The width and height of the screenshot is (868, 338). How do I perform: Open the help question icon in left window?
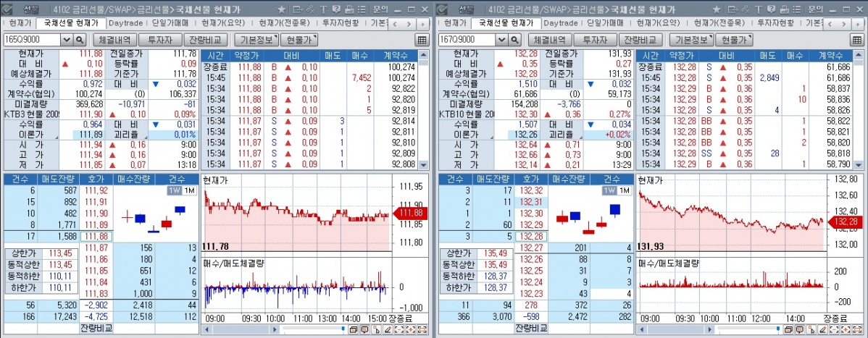point(335,9)
